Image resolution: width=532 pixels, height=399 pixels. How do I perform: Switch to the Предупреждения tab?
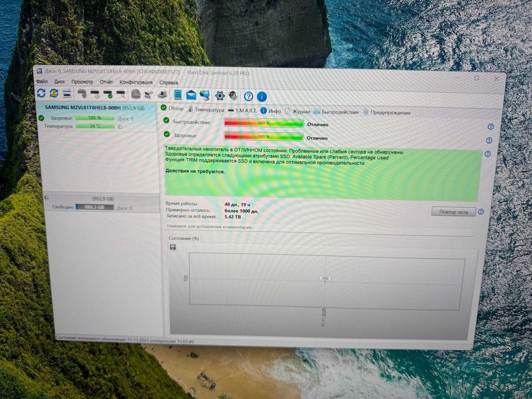pos(387,113)
